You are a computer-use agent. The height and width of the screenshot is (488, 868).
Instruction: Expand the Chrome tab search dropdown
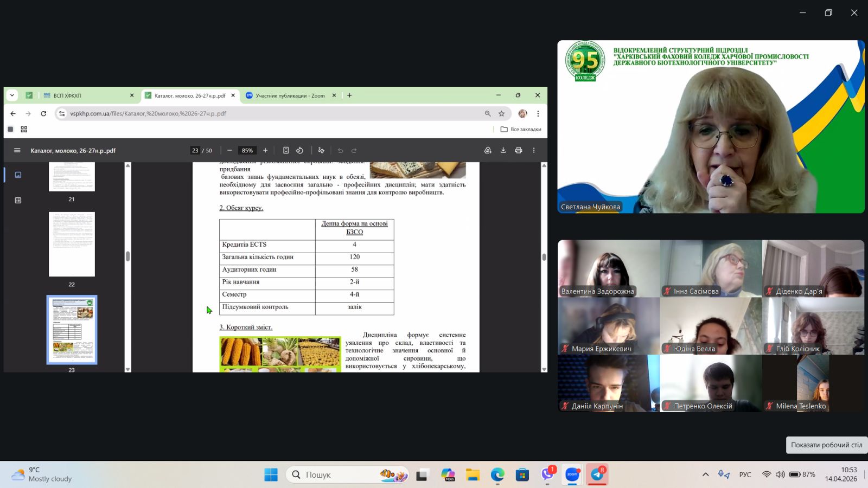[12, 95]
